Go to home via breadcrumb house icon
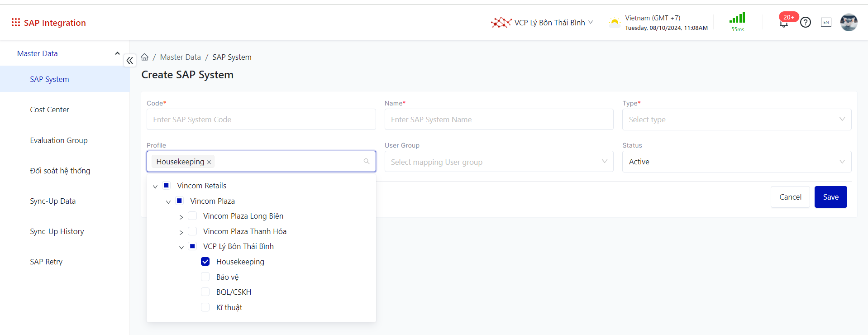This screenshot has height=335, width=868. (x=145, y=57)
